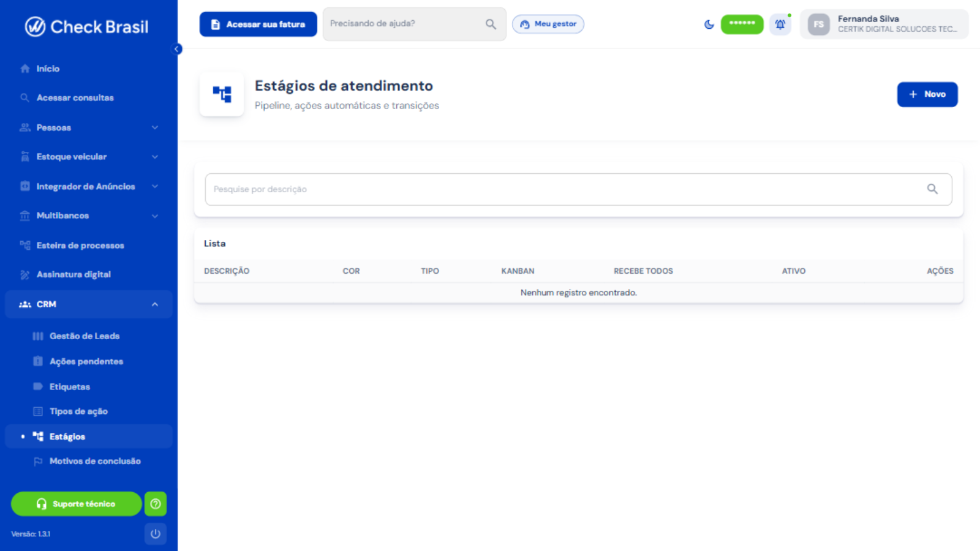Open the green help question icon

pos(156,504)
